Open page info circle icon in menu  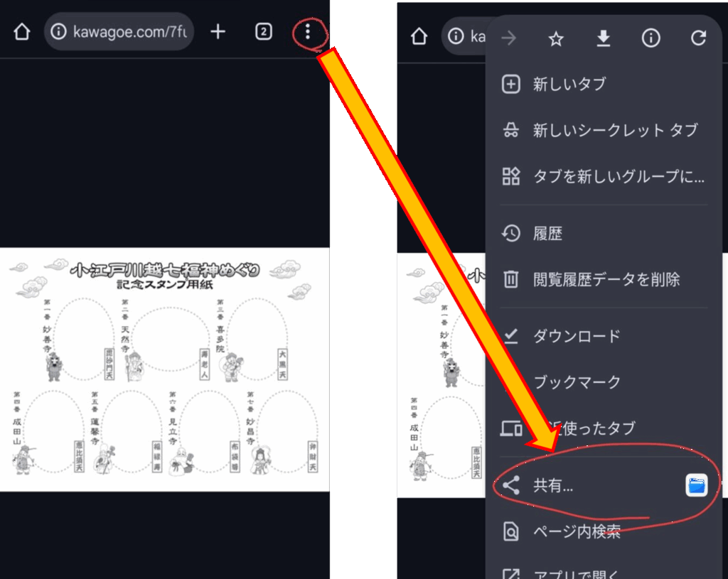click(x=651, y=39)
